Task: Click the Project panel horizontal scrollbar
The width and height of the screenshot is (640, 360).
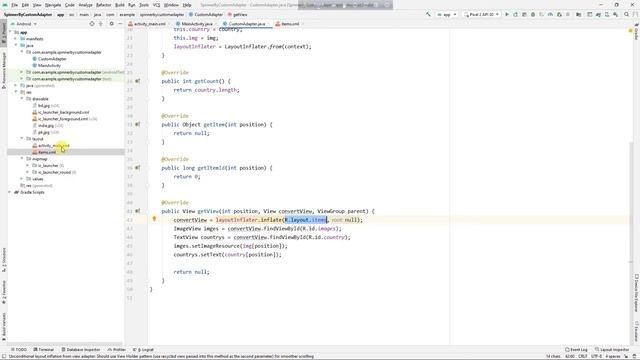Action: (65, 344)
